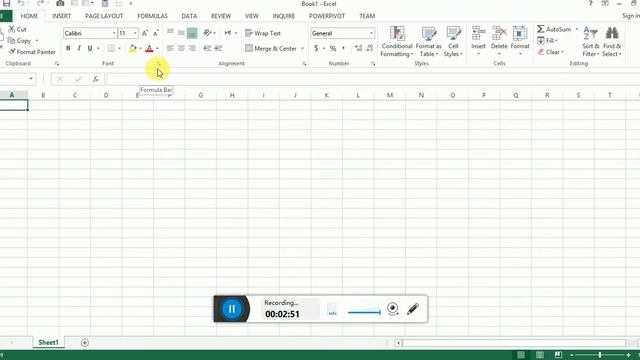Switch to FORMULAS tab

click(152, 16)
